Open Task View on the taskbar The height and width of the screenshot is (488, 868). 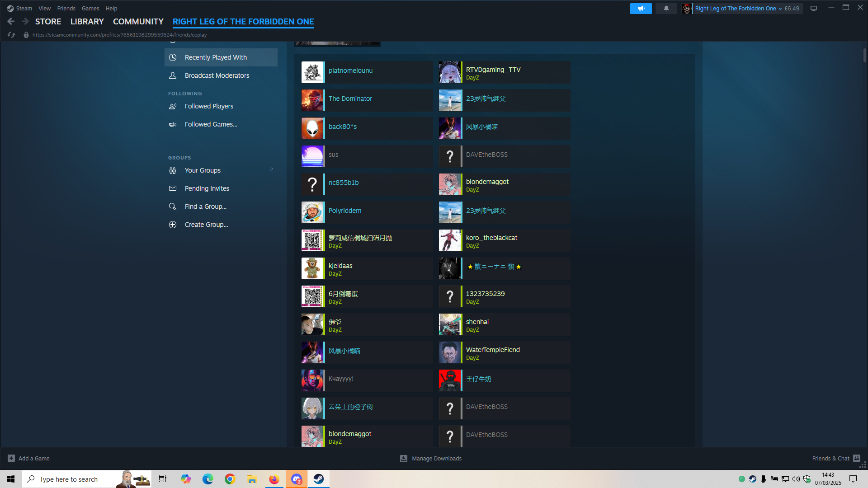(163, 479)
